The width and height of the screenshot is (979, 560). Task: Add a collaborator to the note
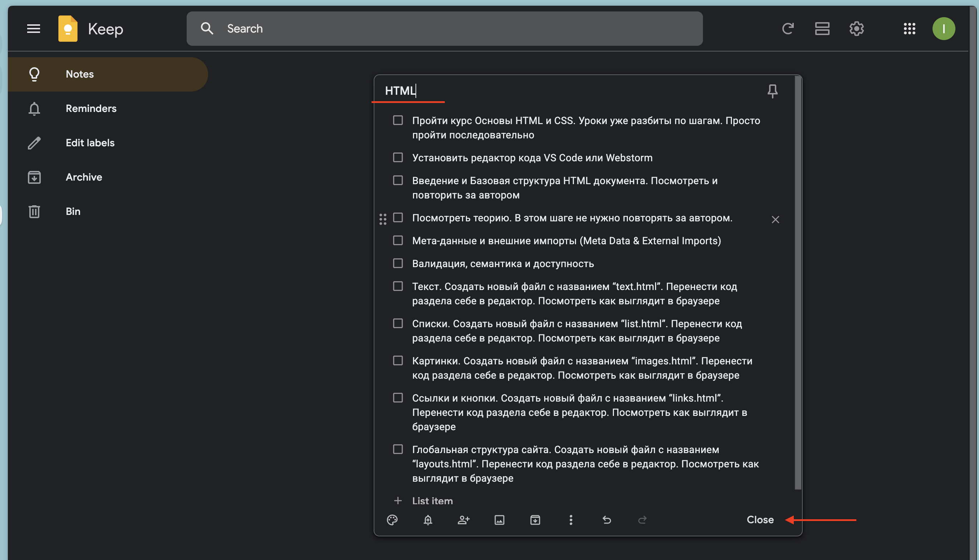(x=463, y=520)
